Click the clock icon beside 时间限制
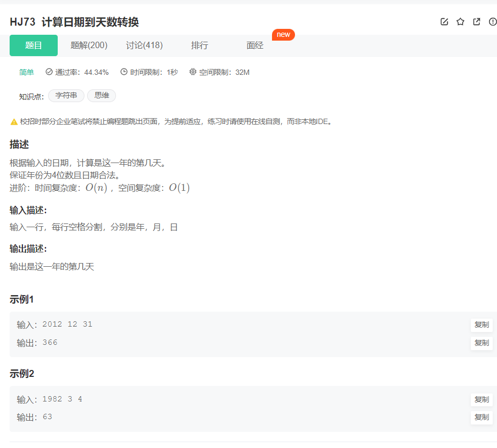 [x=123, y=71]
